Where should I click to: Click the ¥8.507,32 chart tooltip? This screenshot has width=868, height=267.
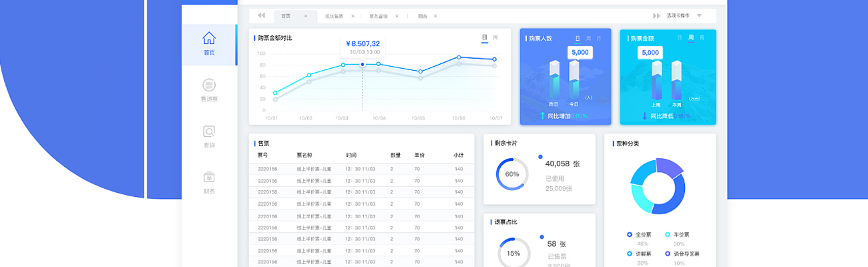pos(363,47)
